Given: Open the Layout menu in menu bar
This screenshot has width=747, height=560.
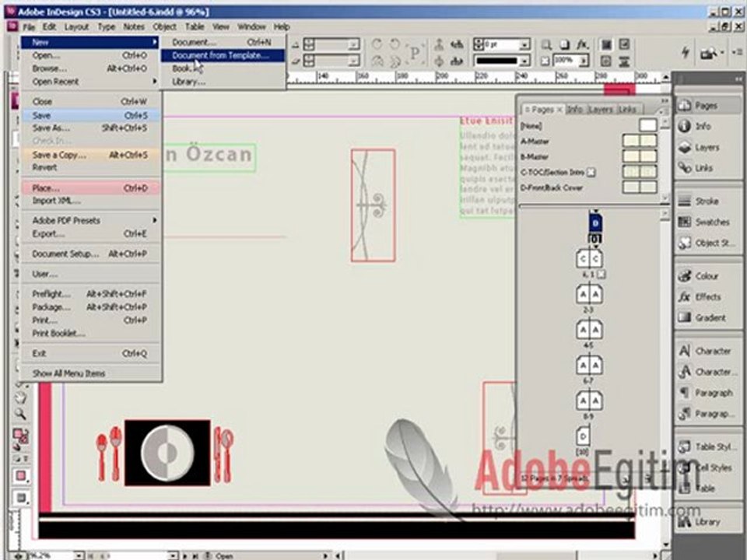Looking at the screenshot, I should pos(76,27).
